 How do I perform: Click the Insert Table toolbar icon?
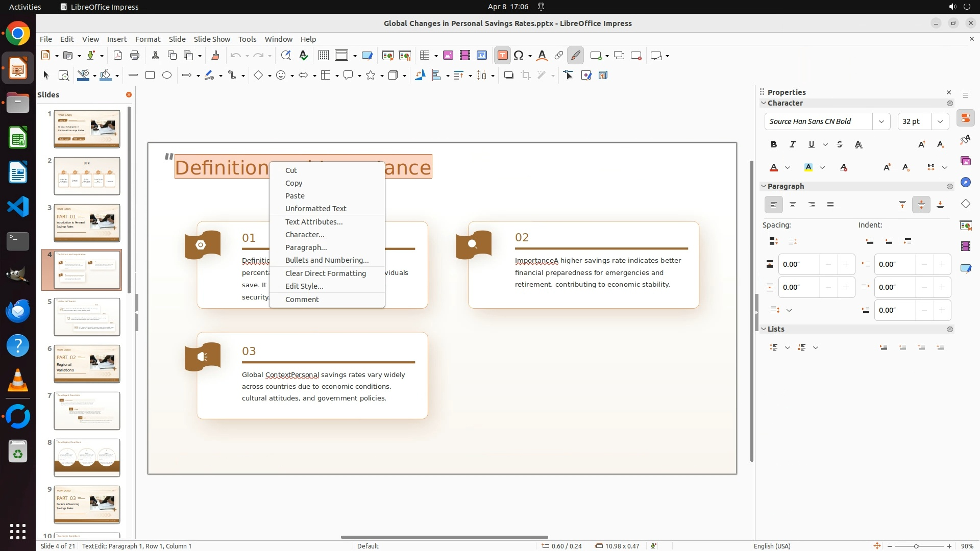pyautogui.click(x=424, y=56)
